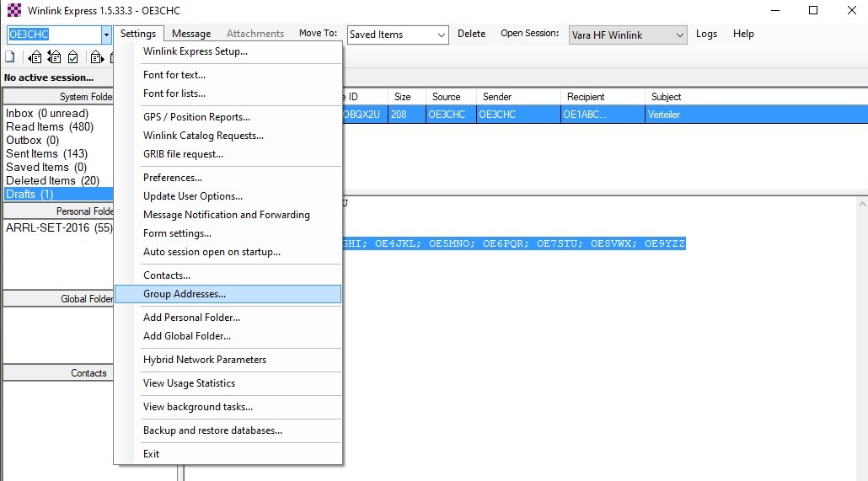This screenshot has height=481, width=868.
Task: Open Winlink Catalog Requests...
Action: tap(228, 136)
